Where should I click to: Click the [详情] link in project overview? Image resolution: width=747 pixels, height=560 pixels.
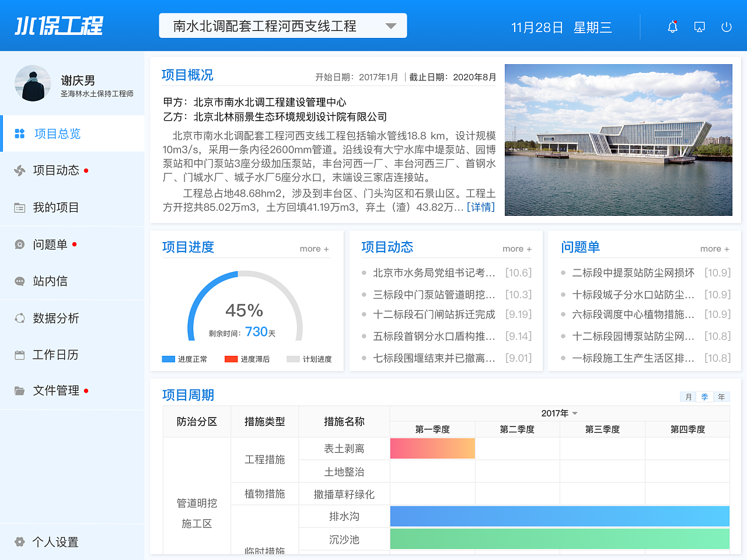(481, 207)
